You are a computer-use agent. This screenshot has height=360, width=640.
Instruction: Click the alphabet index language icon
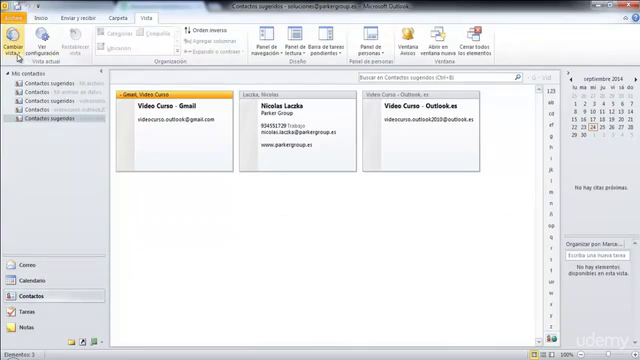[551, 339]
